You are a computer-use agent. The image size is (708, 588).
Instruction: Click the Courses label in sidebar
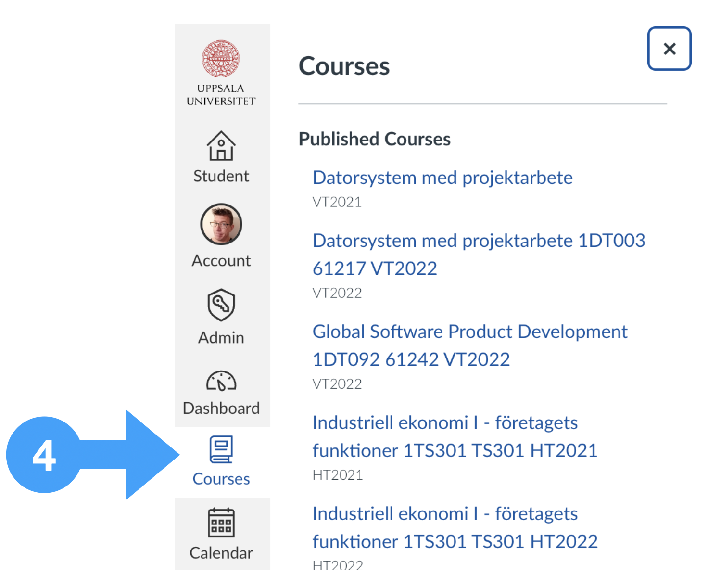pyautogui.click(x=221, y=479)
